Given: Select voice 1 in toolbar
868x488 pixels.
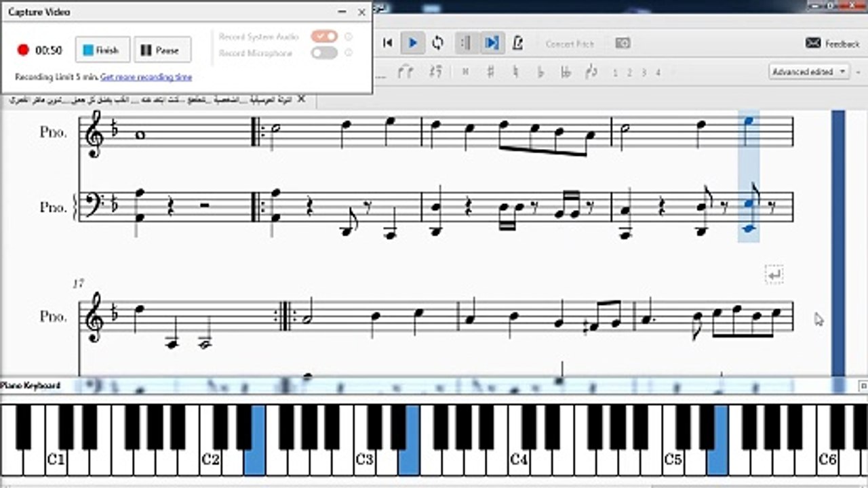Looking at the screenshot, I should (615, 73).
